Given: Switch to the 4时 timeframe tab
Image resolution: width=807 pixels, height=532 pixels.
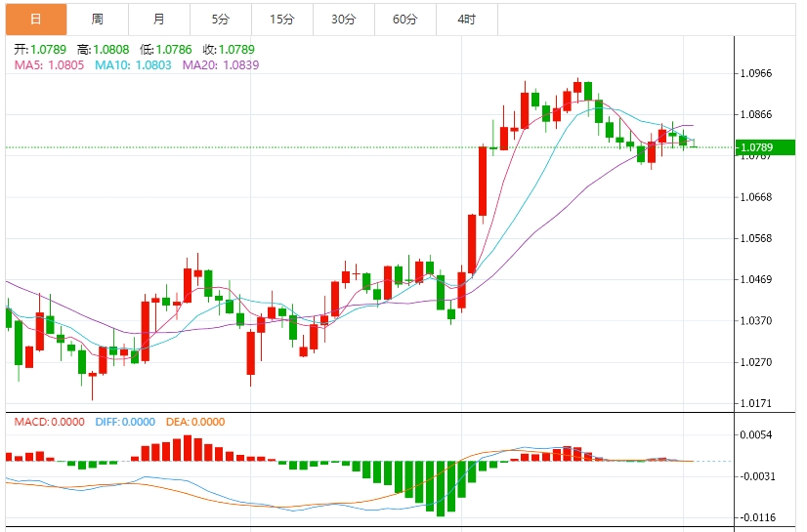Looking at the screenshot, I should click(x=466, y=20).
